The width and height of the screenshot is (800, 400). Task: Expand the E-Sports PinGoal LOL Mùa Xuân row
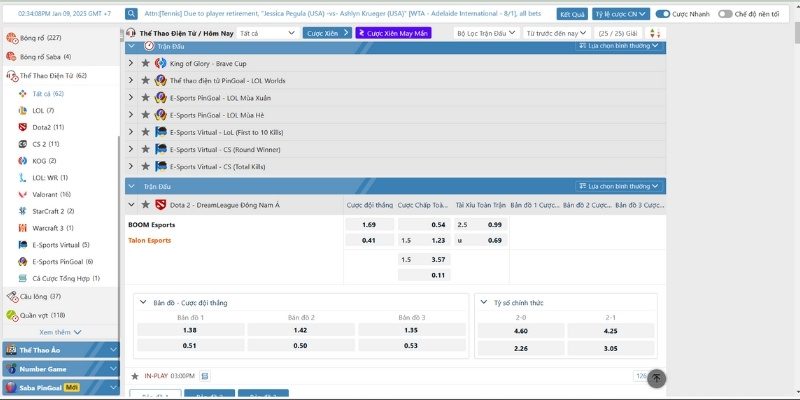(x=131, y=97)
